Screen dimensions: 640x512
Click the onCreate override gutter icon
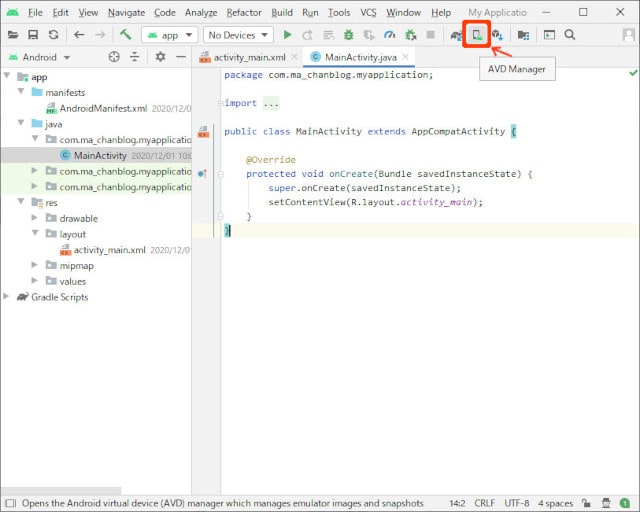point(202,174)
